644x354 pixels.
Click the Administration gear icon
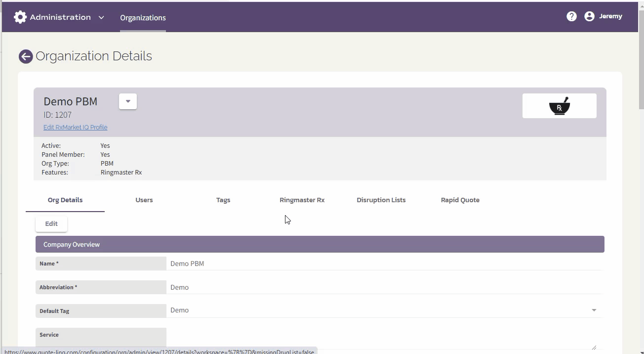(x=20, y=16)
